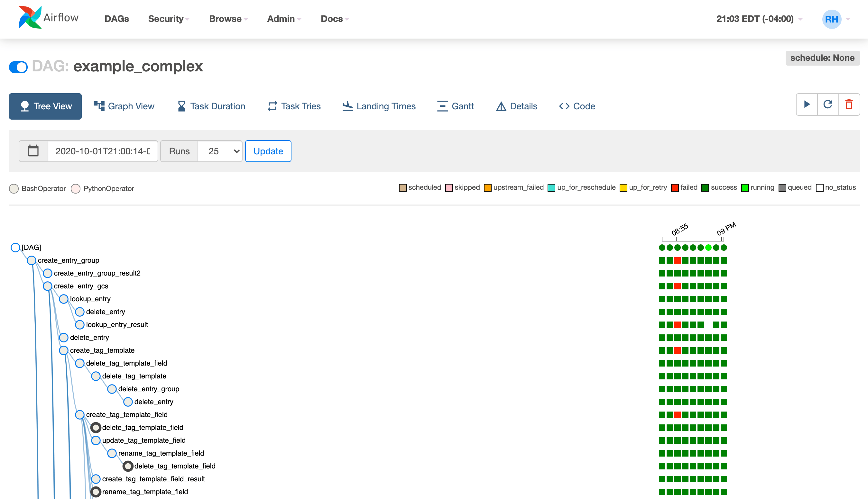
Task: Open the timezone dropdown next to 21:03 EDT
Action: [x=800, y=19]
